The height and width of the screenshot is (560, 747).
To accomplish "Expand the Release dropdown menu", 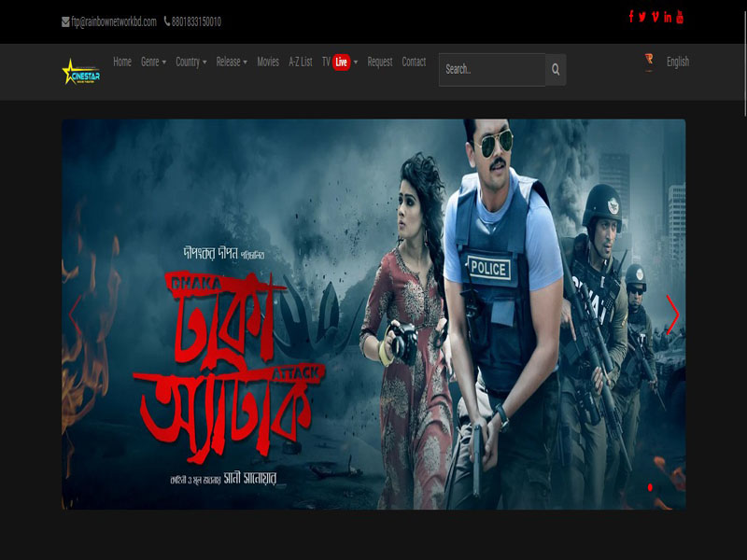I will pos(232,62).
